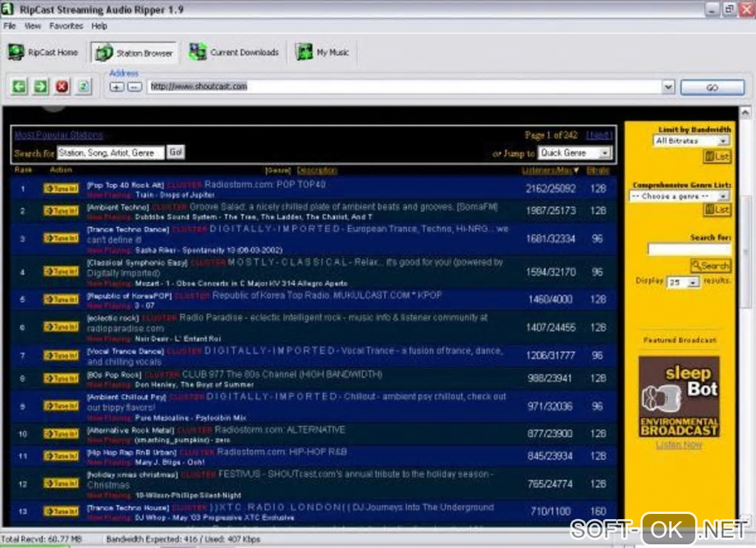Screen dimensions: 756x548
Task: Tune in to Groove Salad station
Action: [x=61, y=211]
